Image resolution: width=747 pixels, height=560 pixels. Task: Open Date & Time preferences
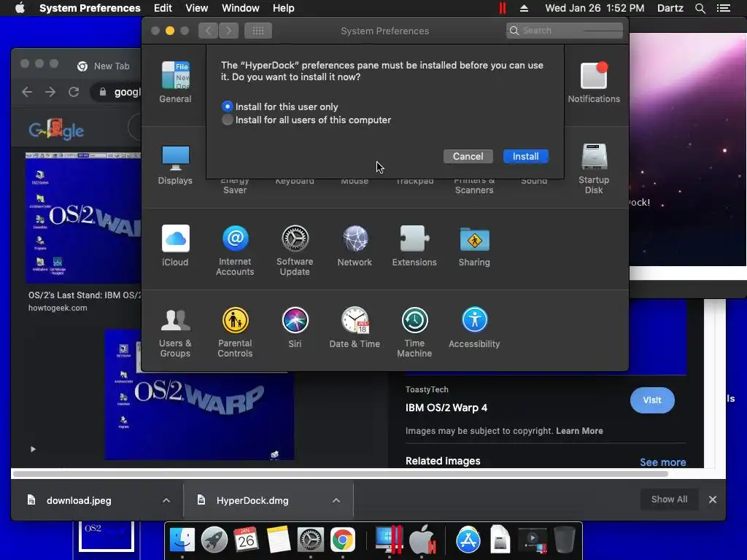[x=355, y=327]
